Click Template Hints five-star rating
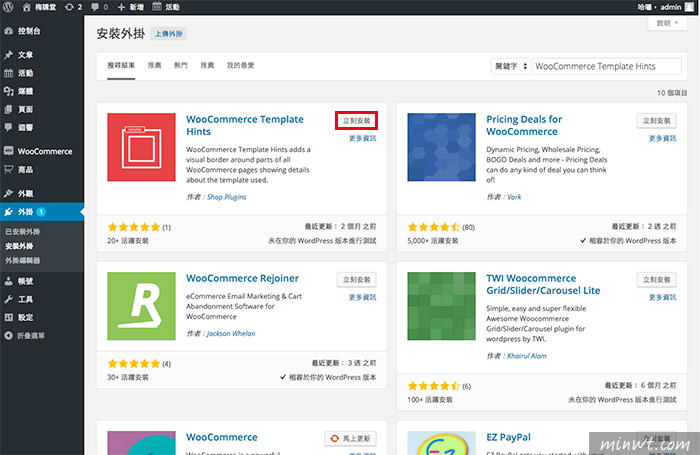700x455 pixels. point(133,227)
